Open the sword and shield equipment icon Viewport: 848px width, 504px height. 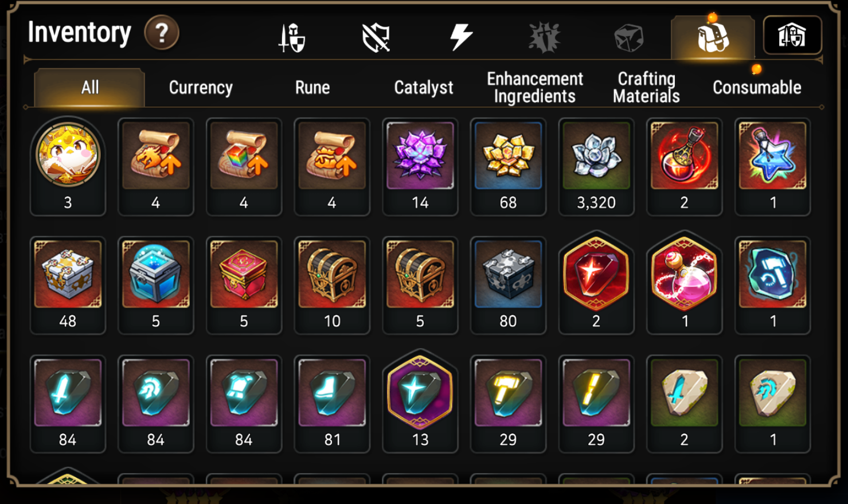(292, 38)
